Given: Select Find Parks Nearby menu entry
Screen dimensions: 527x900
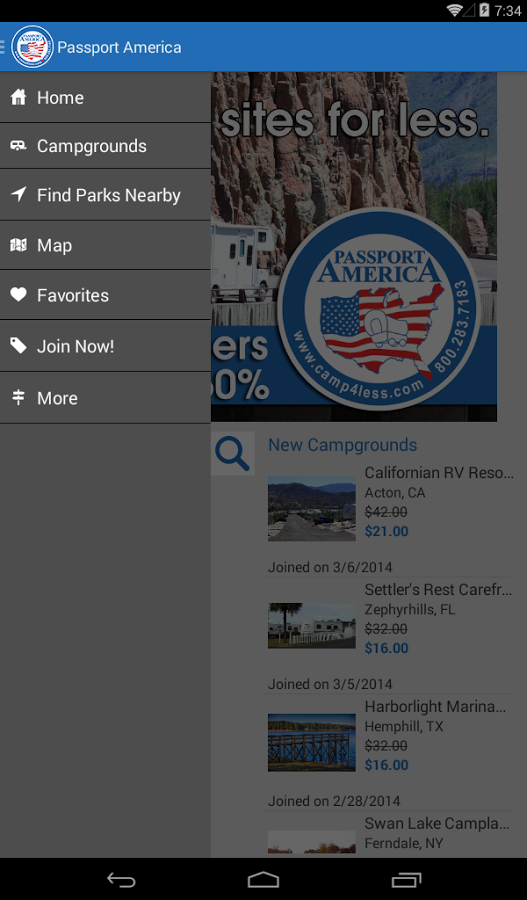Looking at the screenshot, I should [105, 195].
